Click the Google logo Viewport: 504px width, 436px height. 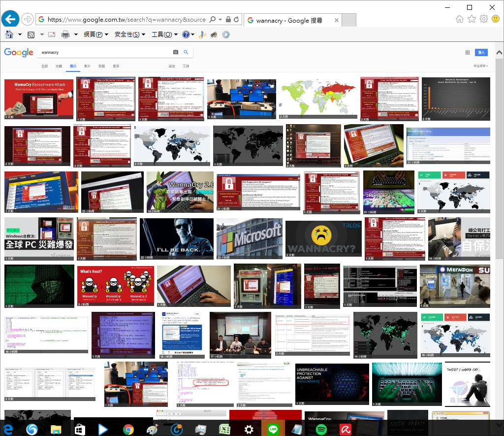(x=19, y=52)
